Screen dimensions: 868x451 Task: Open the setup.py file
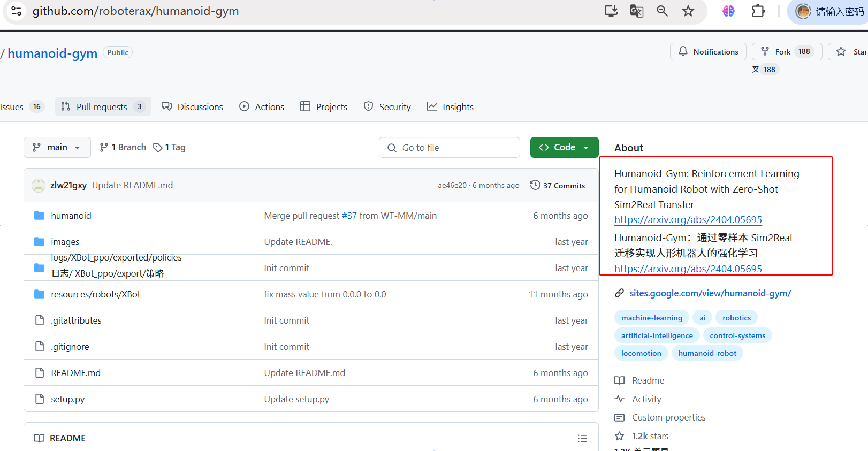tap(67, 399)
